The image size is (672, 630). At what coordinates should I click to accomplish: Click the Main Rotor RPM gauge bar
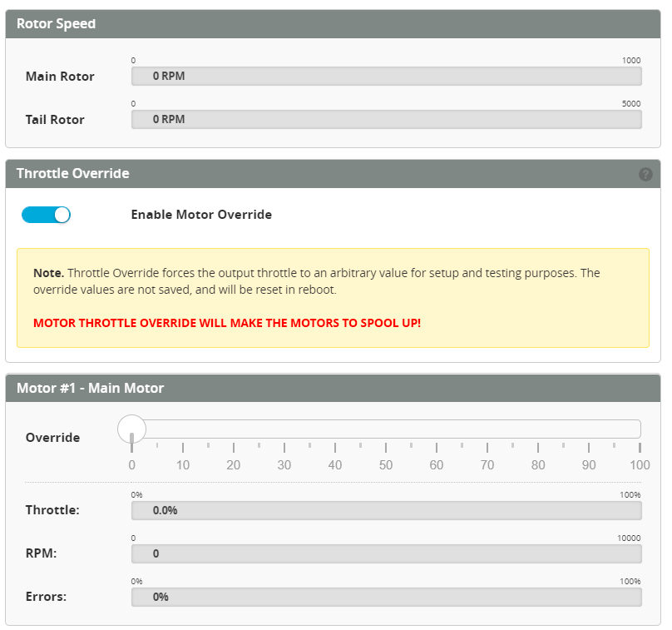click(x=386, y=77)
